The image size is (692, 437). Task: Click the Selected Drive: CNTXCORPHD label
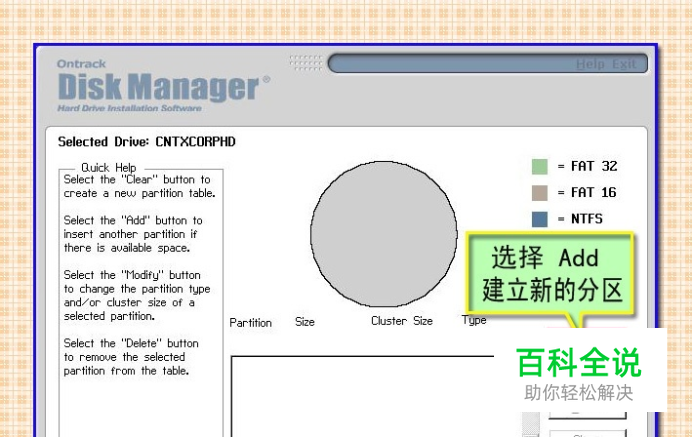coord(147,142)
